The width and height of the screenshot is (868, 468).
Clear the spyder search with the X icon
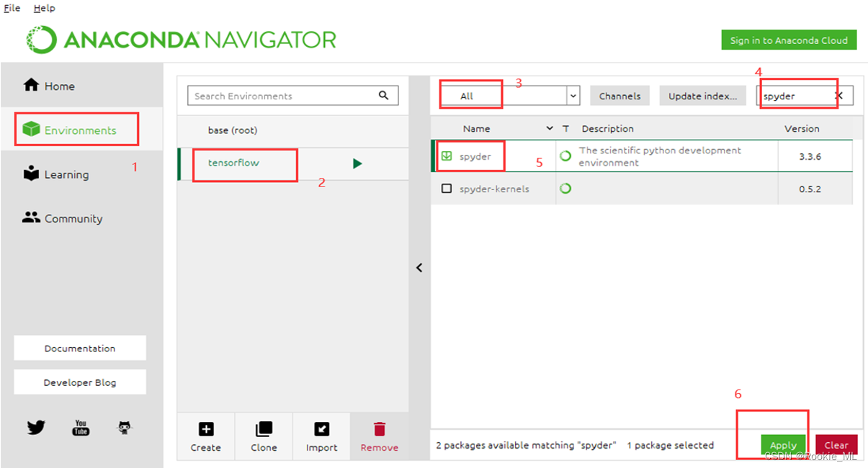click(x=839, y=95)
